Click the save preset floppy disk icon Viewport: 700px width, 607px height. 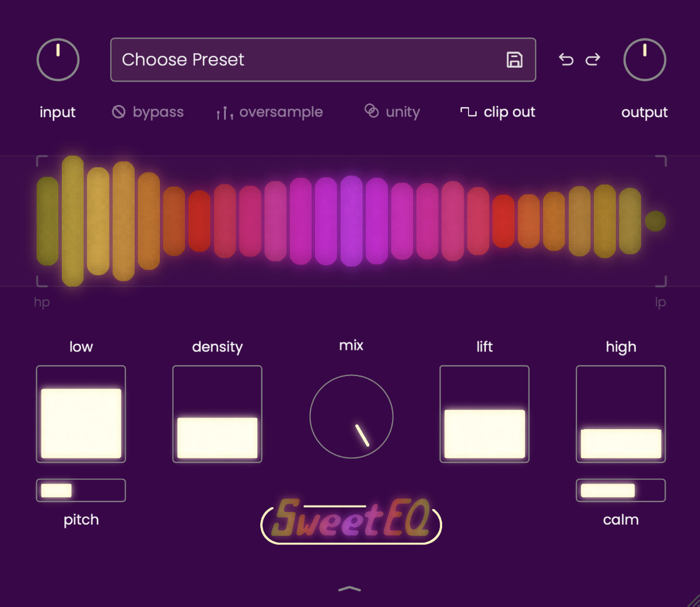(514, 60)
